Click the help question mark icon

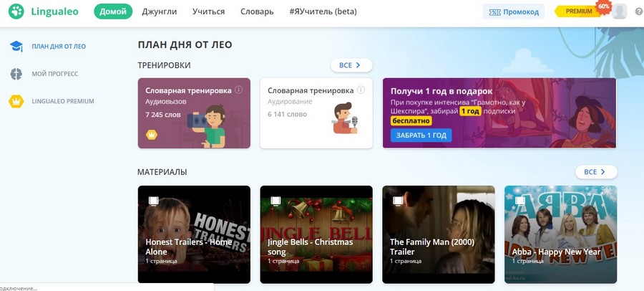(x=638, y=11)
